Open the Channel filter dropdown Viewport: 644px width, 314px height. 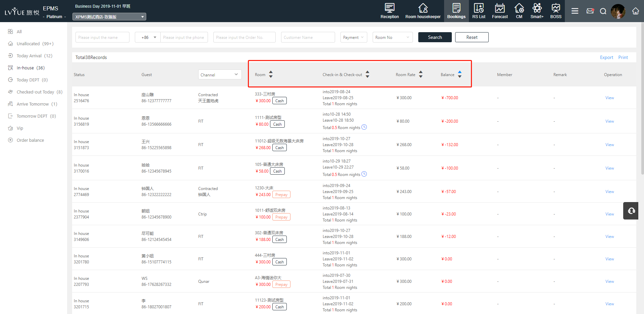tap(220, 74)
